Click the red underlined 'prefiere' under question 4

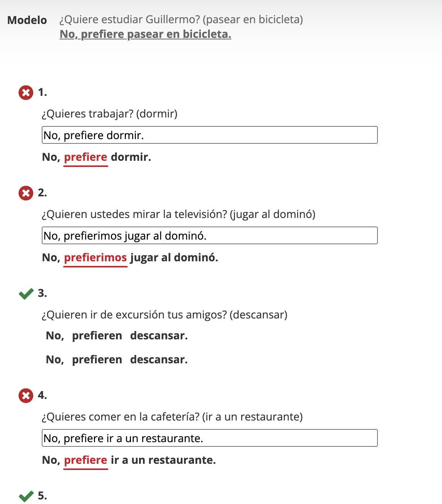tap(85, 460)
